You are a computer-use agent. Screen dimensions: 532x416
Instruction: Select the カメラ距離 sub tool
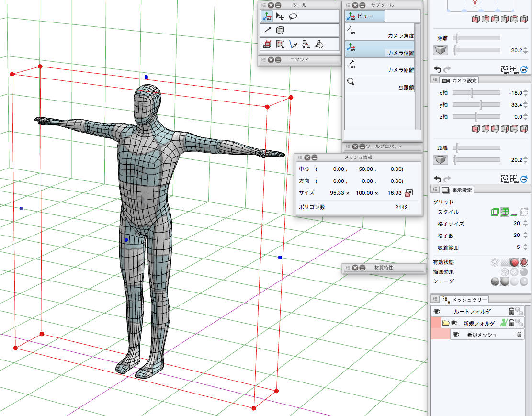tap(379, 66)
